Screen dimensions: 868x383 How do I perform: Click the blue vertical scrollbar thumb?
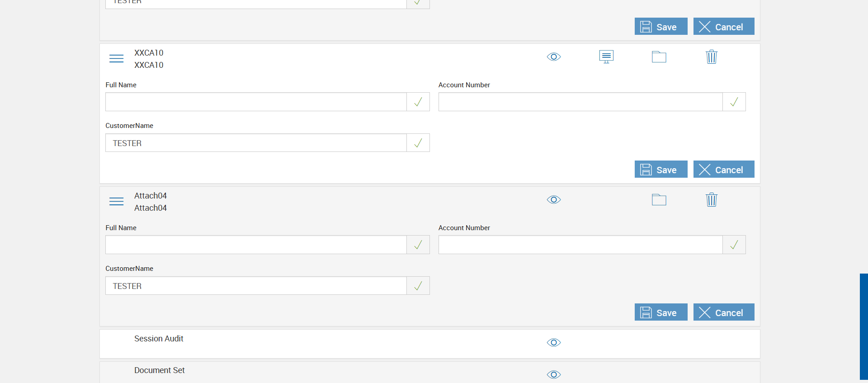pyautogui.click(x=863, y=326)
